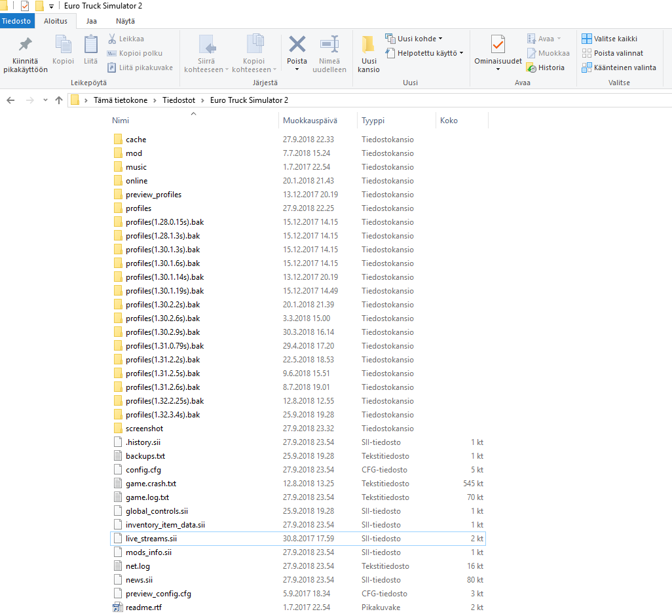The image size is (672, 616).
Task: Click Euro Truck Simulator 2 breadcrumb
Action: [x=249, y=100]
